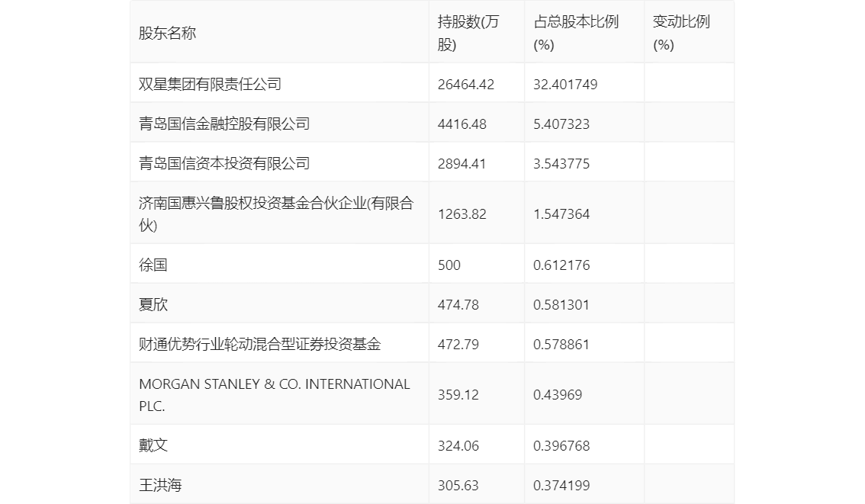Click the percentage 1.547364
The width and height of the screenshot is (865, 504).
(561, 214)
